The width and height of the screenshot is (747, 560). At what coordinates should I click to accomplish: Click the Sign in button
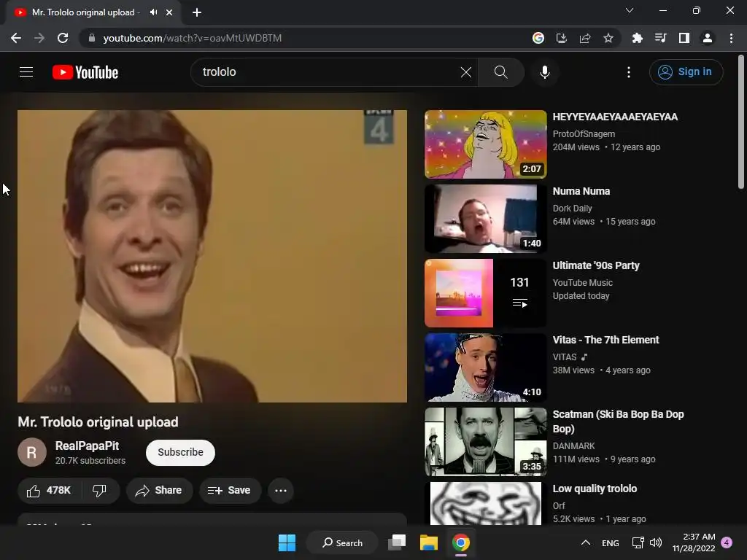pos(686,72)
